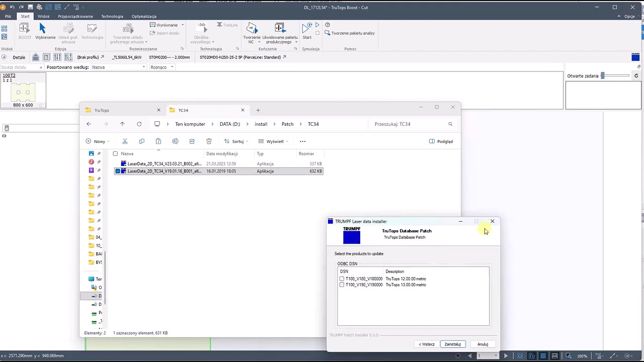The height and width of the screenshot is (362, 644).
Task: Click the Share icon in Explorer toolbar
Action: [192, 141]
